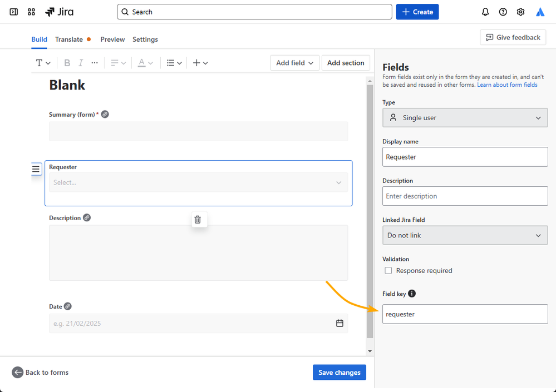Screen dimensions: 556x392
Task: Tick the Response required checkbox
Action: (388, 271)
